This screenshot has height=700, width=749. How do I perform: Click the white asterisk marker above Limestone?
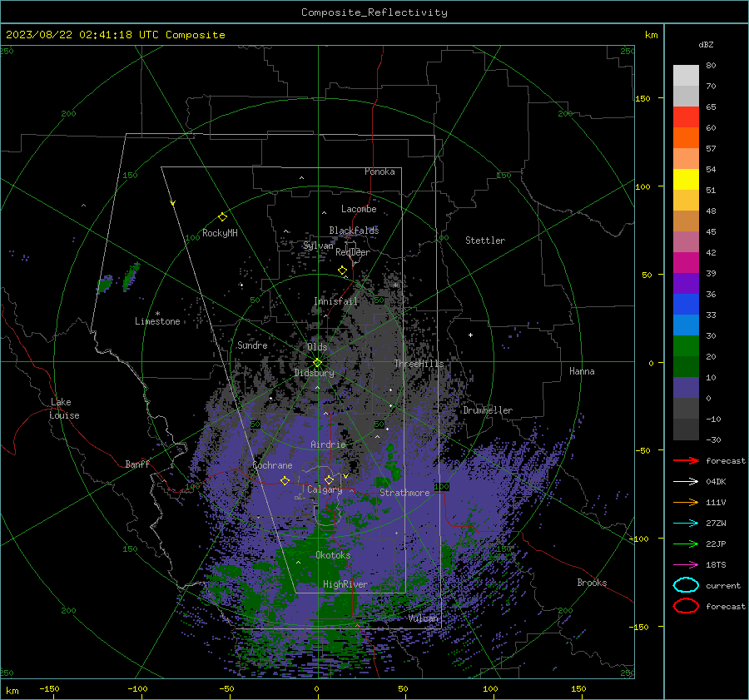(157, 314)
